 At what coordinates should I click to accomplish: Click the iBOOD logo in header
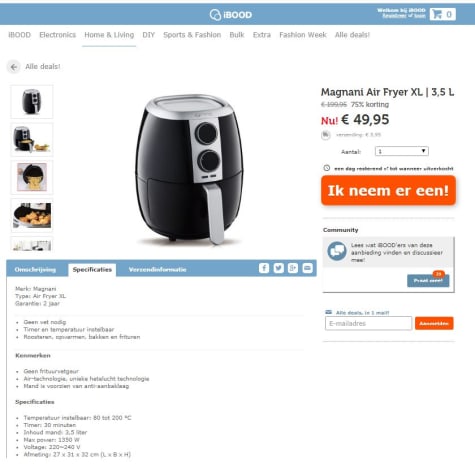click(231, 15)
